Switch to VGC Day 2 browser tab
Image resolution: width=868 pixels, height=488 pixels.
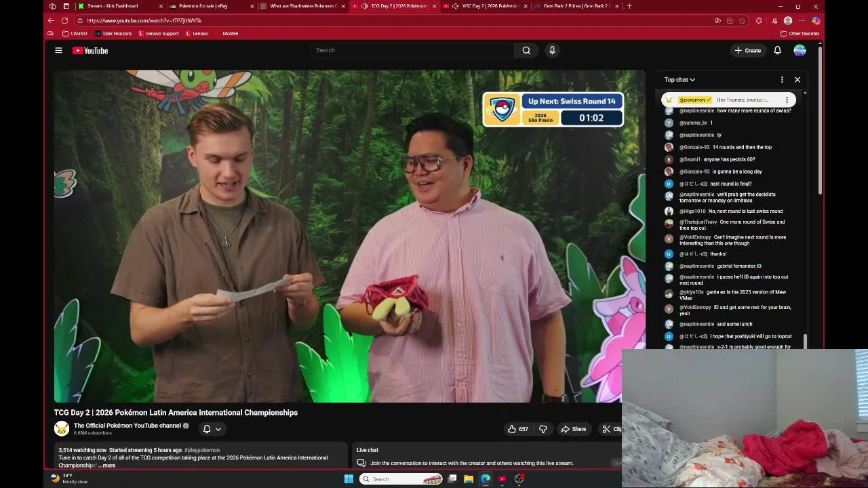(x=486, y=6)
